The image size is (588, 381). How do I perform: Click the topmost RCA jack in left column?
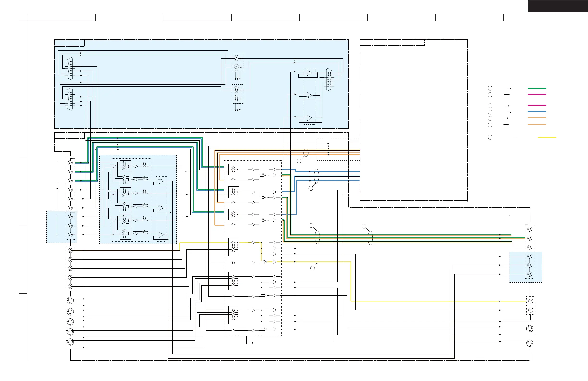coord(70,163)
